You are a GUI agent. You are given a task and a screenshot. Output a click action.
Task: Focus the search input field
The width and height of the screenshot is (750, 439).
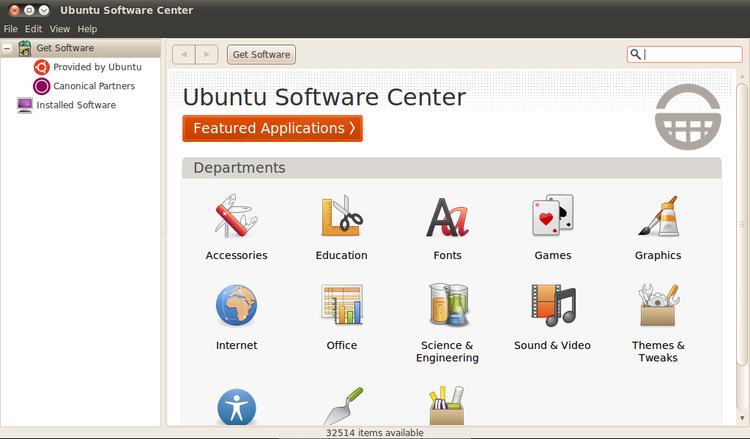point(684,54)
